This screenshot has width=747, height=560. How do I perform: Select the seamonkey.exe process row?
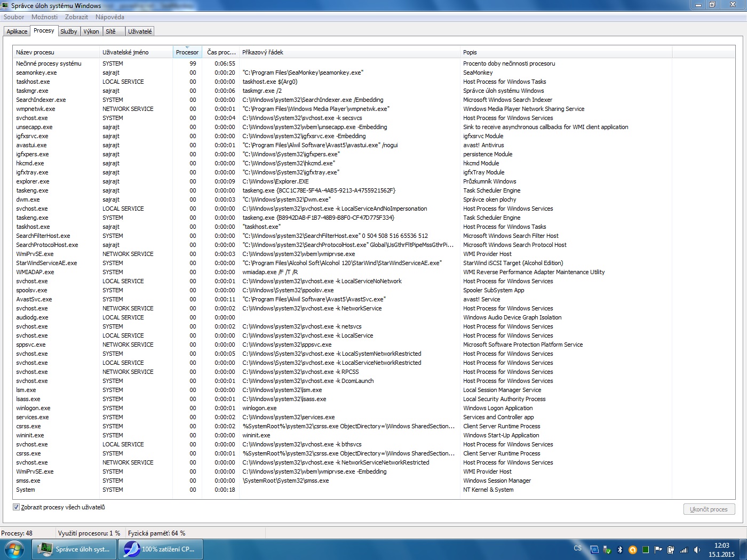tap(373, 73)
